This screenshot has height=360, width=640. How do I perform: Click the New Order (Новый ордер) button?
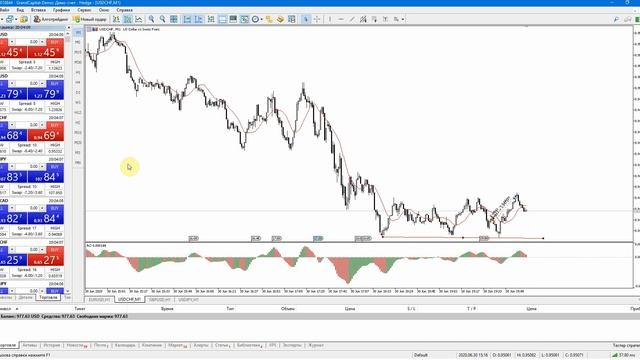[90, 19]
